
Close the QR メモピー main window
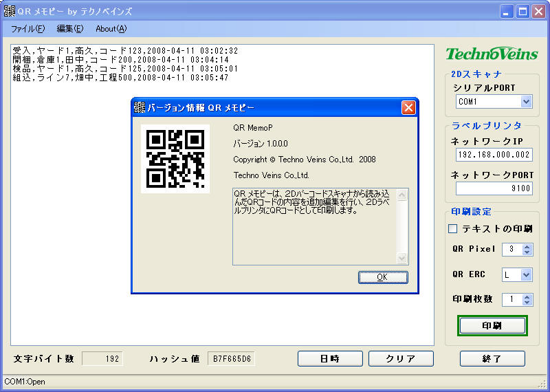(538, 12)
